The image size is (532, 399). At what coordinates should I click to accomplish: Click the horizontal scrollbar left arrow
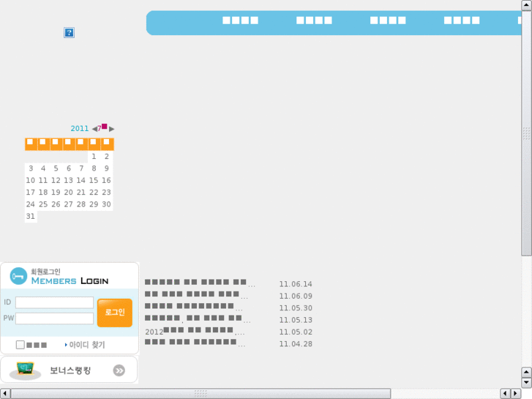pyautogui.click(x=5, y=394)
